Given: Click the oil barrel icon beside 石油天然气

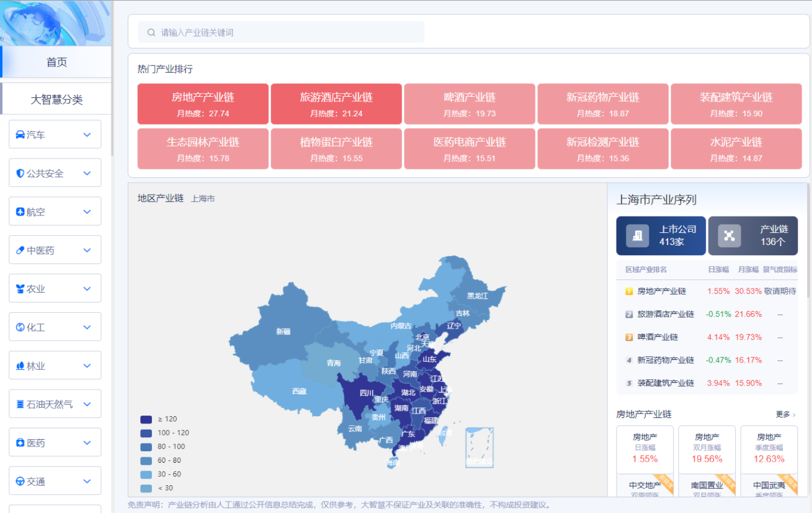Looking at the screenshot, I should pos(20,404).
